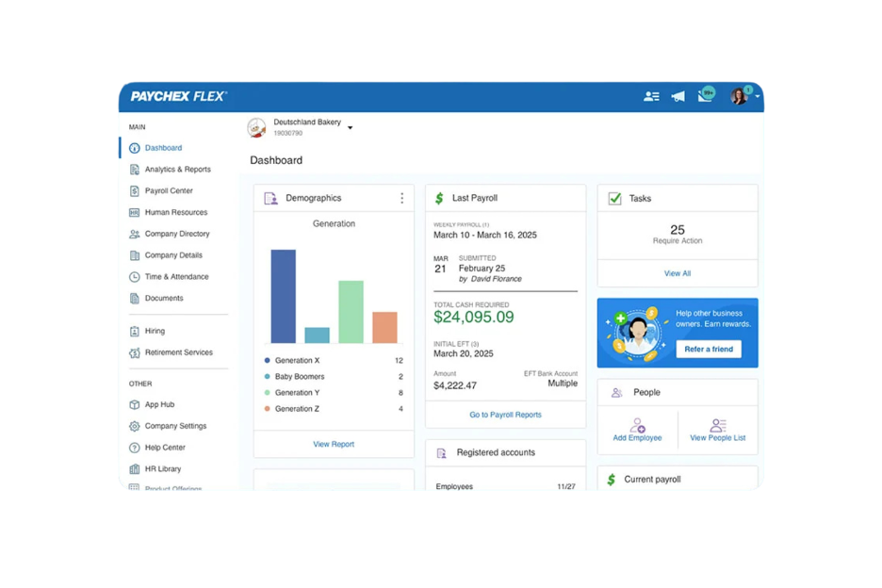
Task: Open Time & Attendance clock icon
Action: coord(135,276)
